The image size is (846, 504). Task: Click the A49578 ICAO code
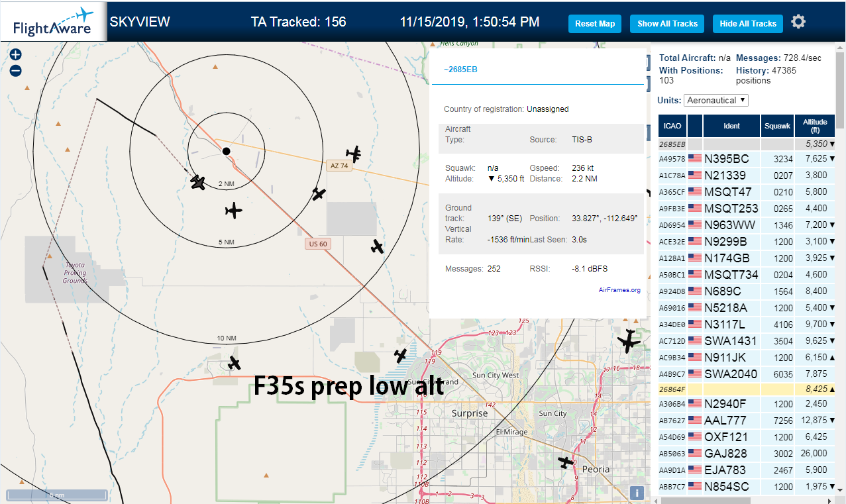[672, 159]
